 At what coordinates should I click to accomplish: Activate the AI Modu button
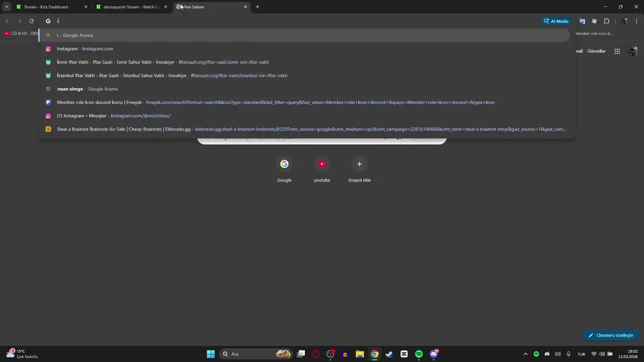(556, 21)
